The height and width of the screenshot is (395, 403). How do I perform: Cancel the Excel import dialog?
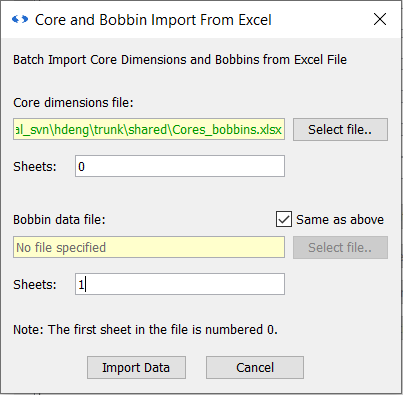pos(255,367)
